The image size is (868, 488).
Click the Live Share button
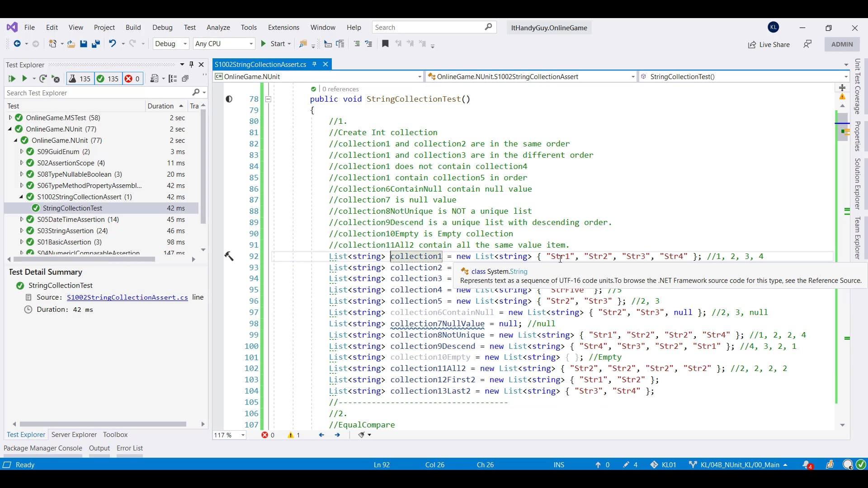pos(769,44)
